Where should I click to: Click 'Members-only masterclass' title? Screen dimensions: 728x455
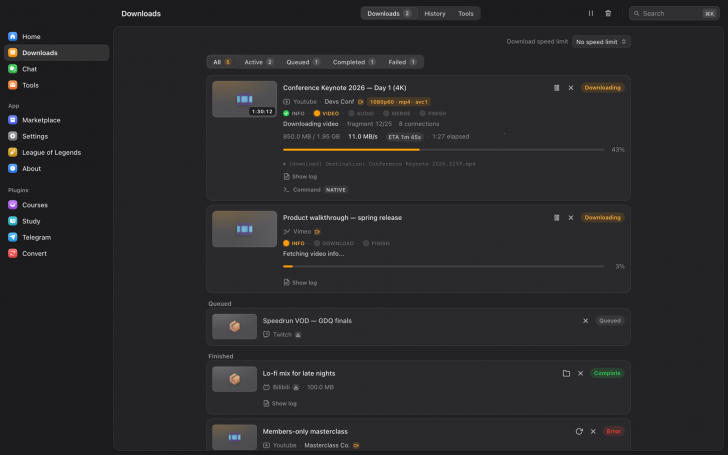click(305, 432)
